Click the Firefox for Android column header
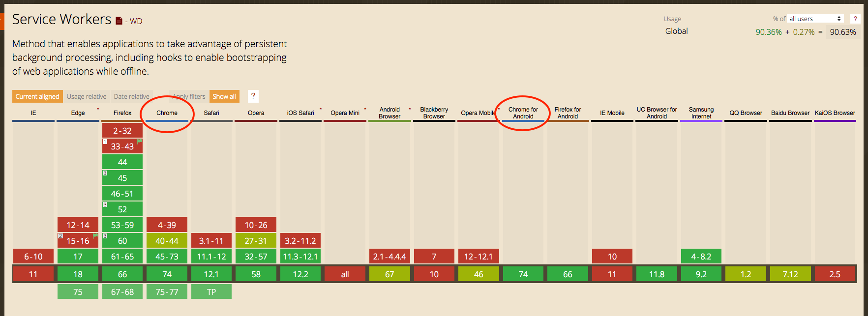Screen dimensions: 868x316 [x=568, y=113]
